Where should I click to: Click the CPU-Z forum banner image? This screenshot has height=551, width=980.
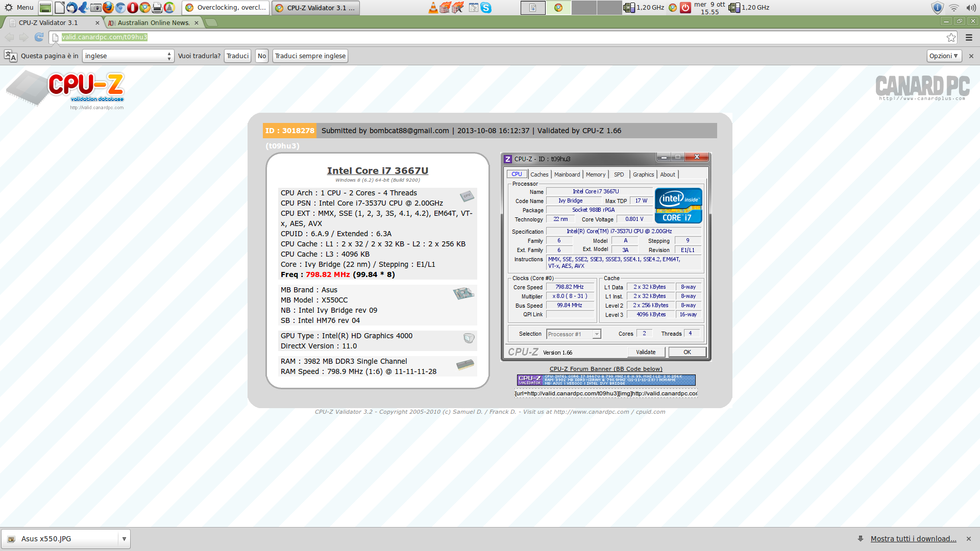[606, 380]
